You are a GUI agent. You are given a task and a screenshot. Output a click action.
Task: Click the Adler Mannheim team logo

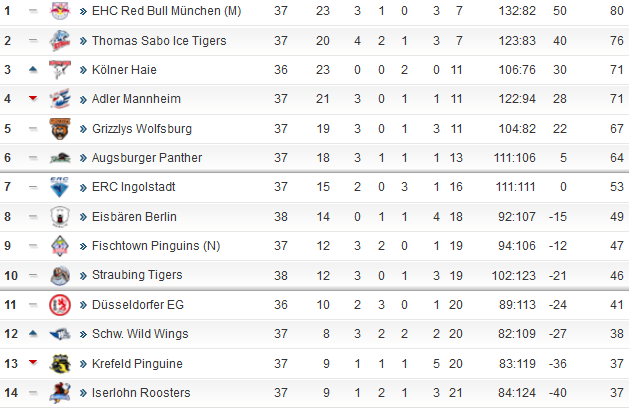pos(60,99)
